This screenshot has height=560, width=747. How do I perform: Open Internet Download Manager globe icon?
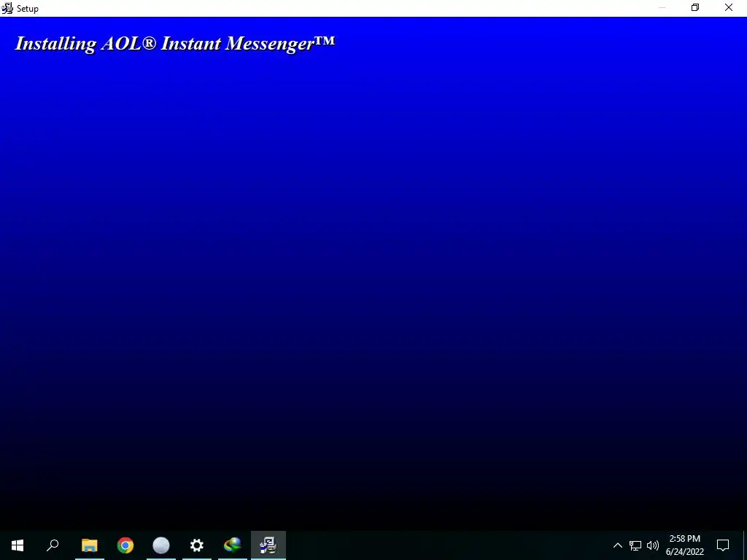click(233, 545)
